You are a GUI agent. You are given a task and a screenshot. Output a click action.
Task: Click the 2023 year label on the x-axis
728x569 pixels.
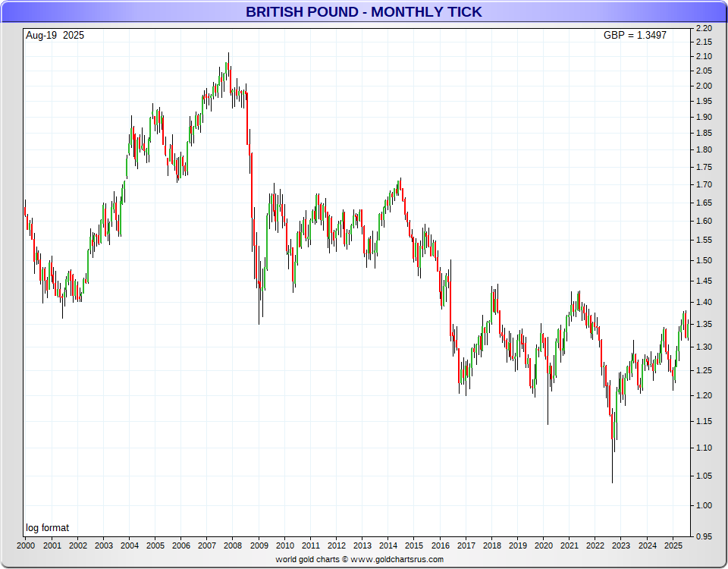[622, 545]
